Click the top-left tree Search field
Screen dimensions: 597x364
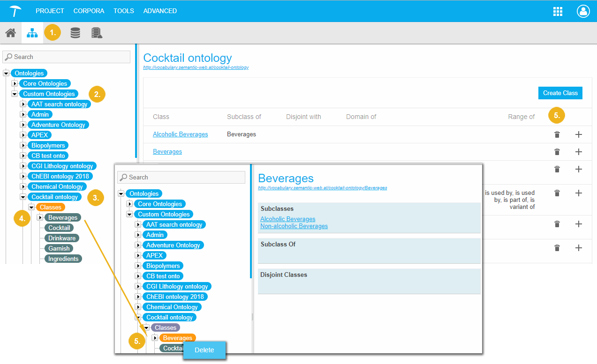66,57
